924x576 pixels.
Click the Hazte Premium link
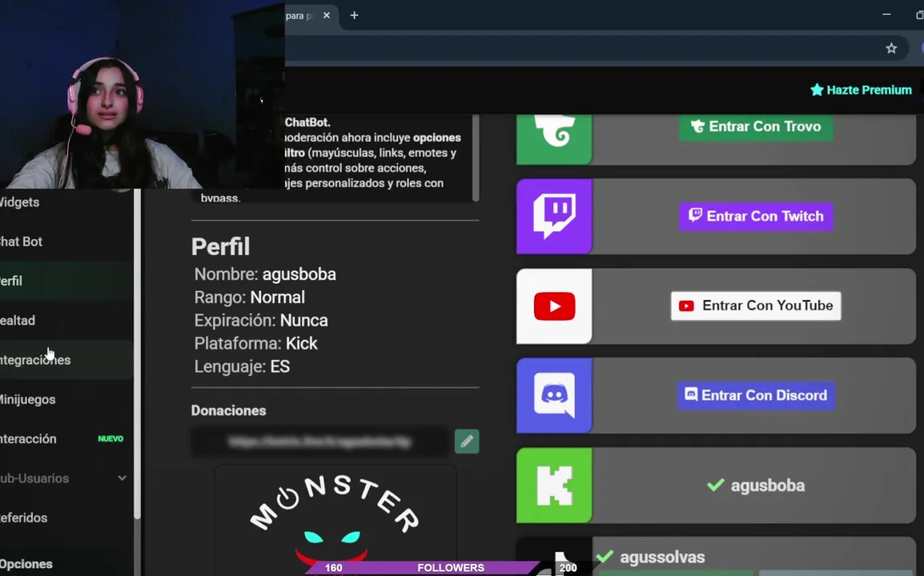[861, 90]
